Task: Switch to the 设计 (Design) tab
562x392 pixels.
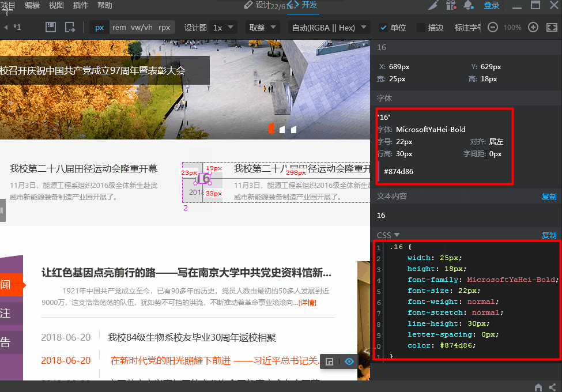Action: click(258, 5)
